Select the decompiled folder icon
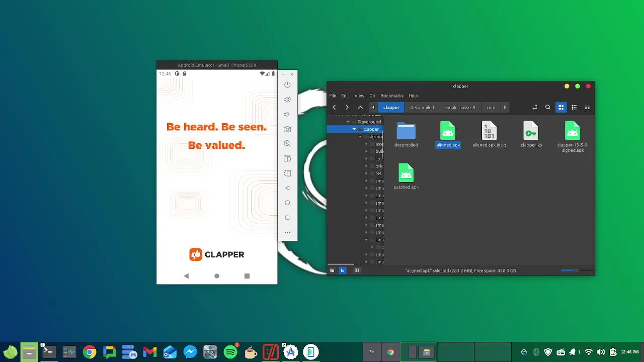Screen dimensions: 644x362 coord(406,134)
